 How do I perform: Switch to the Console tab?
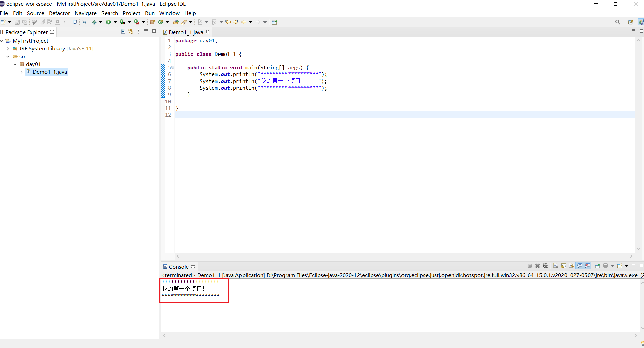179,267
